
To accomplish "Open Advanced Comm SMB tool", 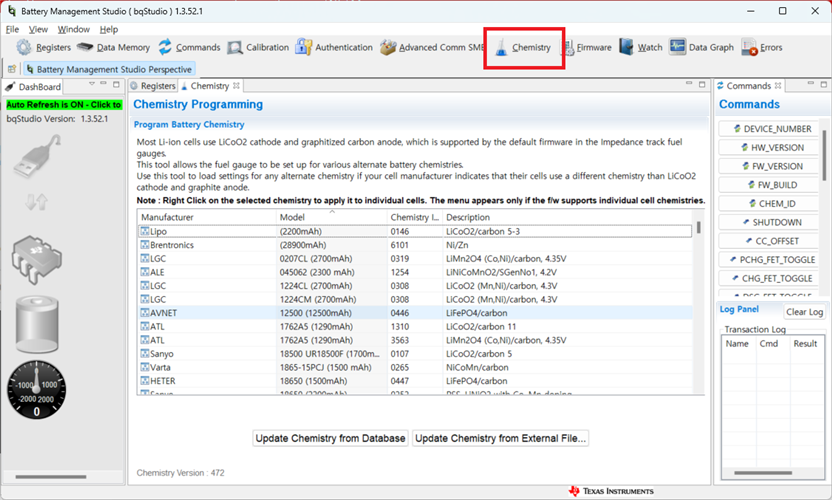I will pos(432,47).
